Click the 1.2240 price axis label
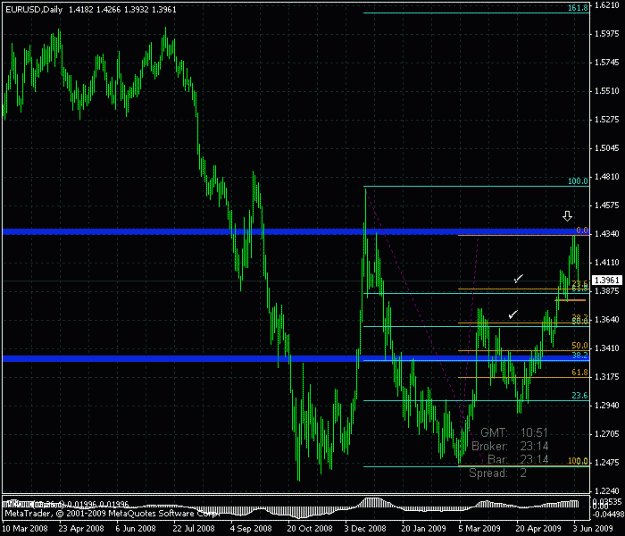 607,491
